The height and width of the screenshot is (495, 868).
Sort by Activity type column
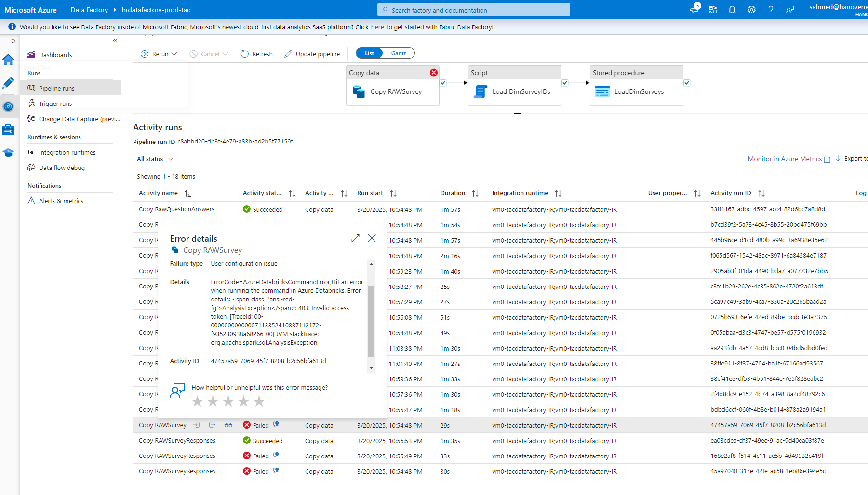[x=344, y=194]
